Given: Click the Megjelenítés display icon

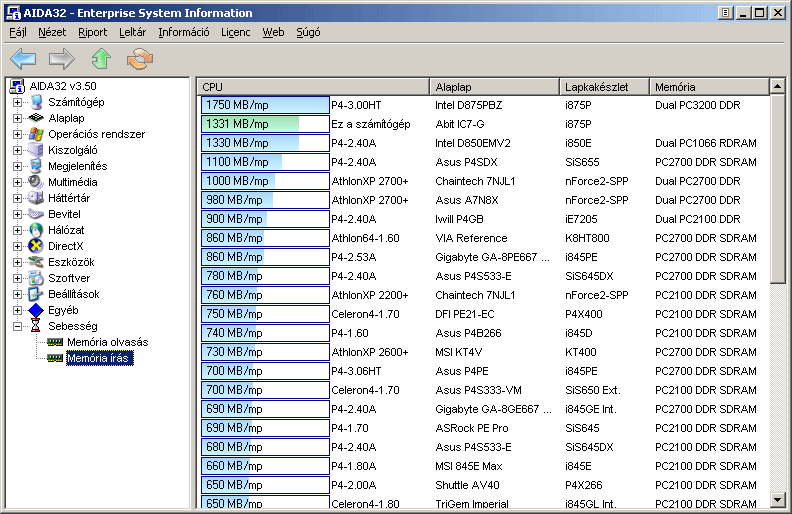Looking at the screenshot, I should click(36, 166).
